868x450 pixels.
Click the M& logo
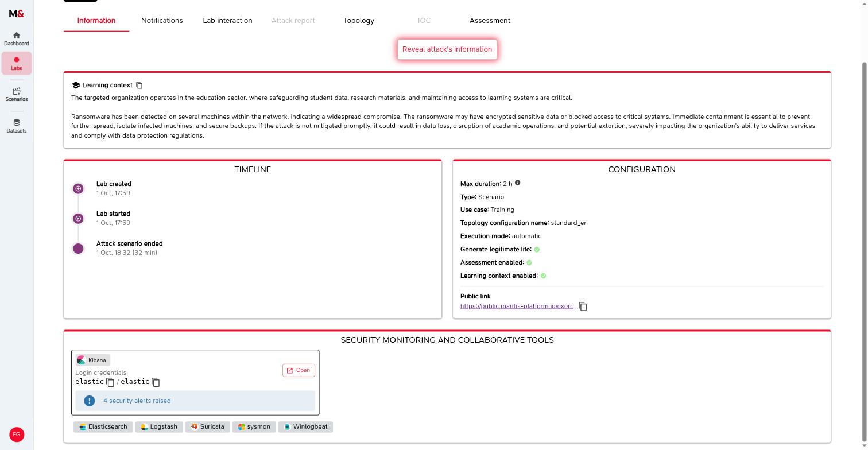tap(17, 14)
